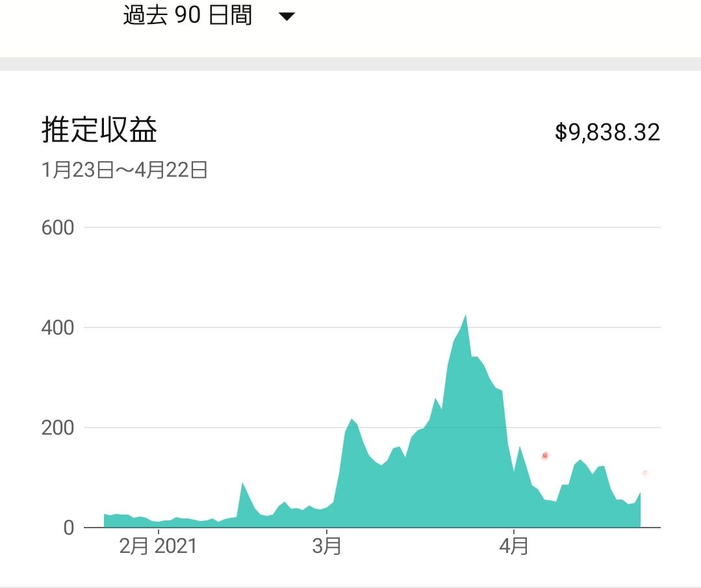Click the highest peak of the revenue chart
Viewport: 701px width, 588px height.
pos(466,315)
